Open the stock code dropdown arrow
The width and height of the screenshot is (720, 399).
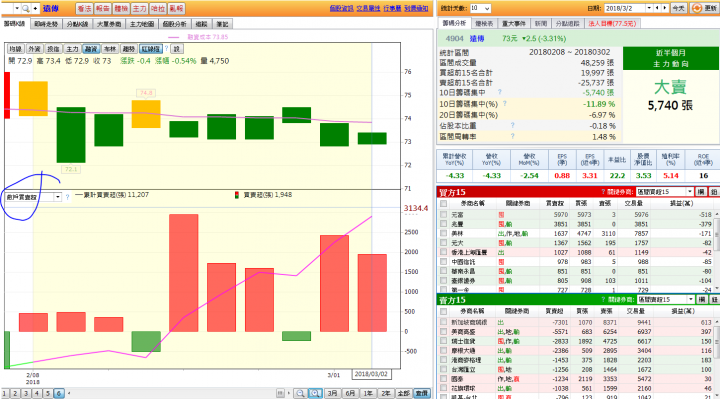pos(17,8)
